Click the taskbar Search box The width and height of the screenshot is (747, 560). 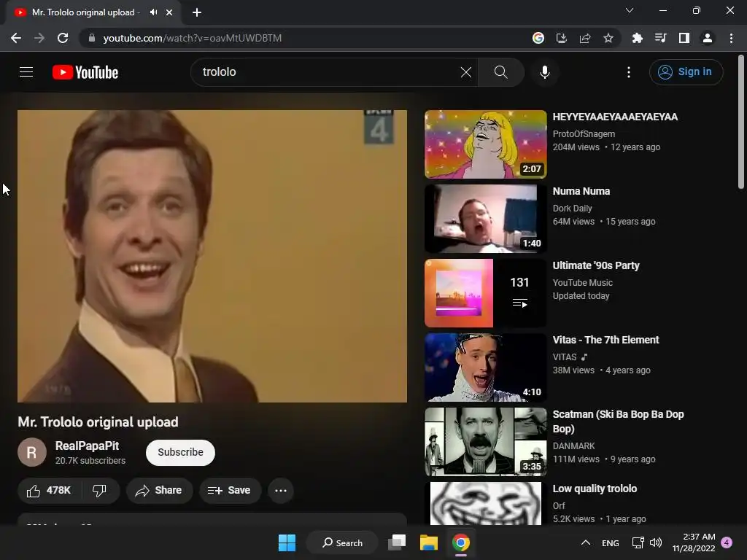[342, 542]
